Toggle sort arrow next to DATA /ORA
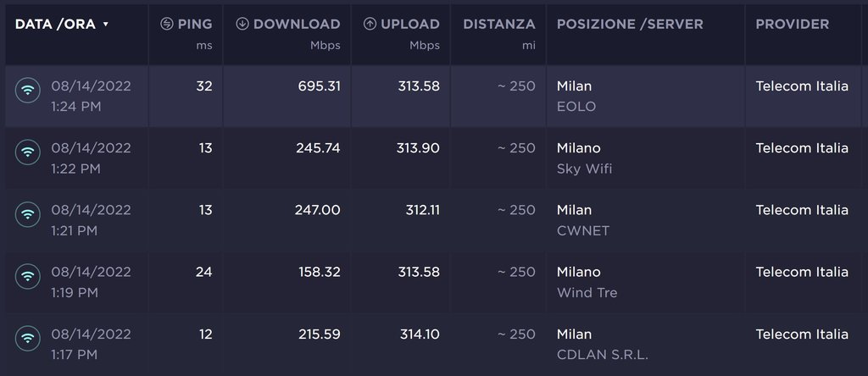 coord(105,25)
